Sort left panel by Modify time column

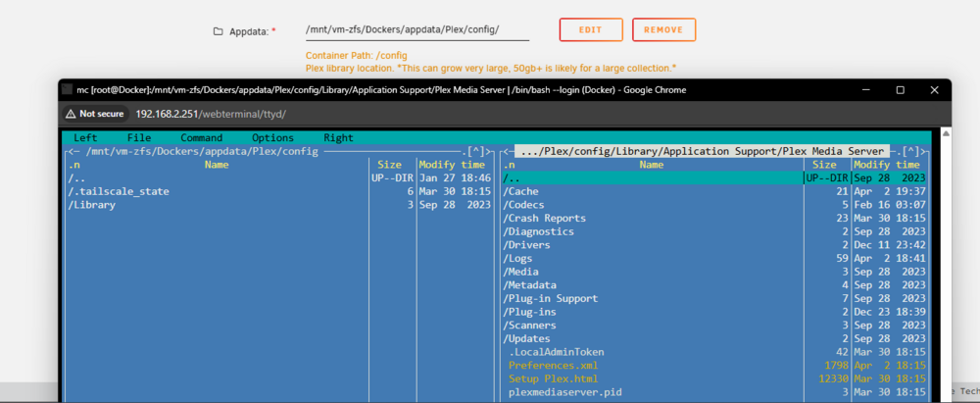(x=452, y=165)
